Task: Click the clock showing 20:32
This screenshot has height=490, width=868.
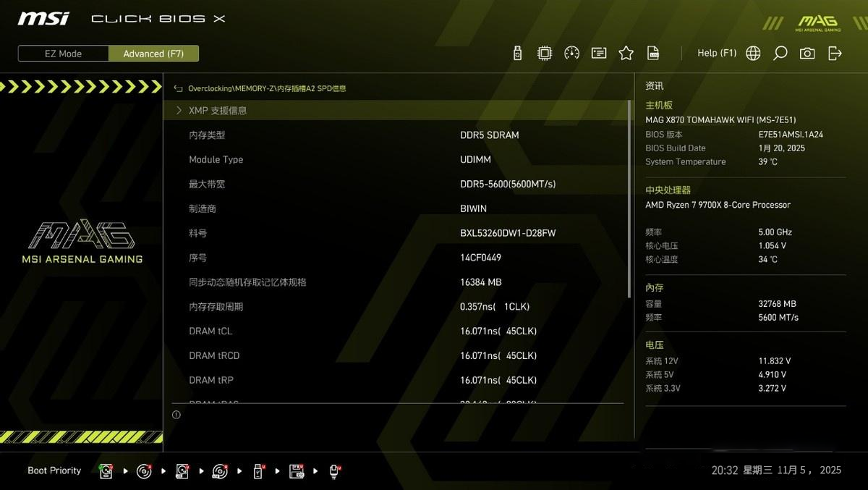Action: pos(724,470)
